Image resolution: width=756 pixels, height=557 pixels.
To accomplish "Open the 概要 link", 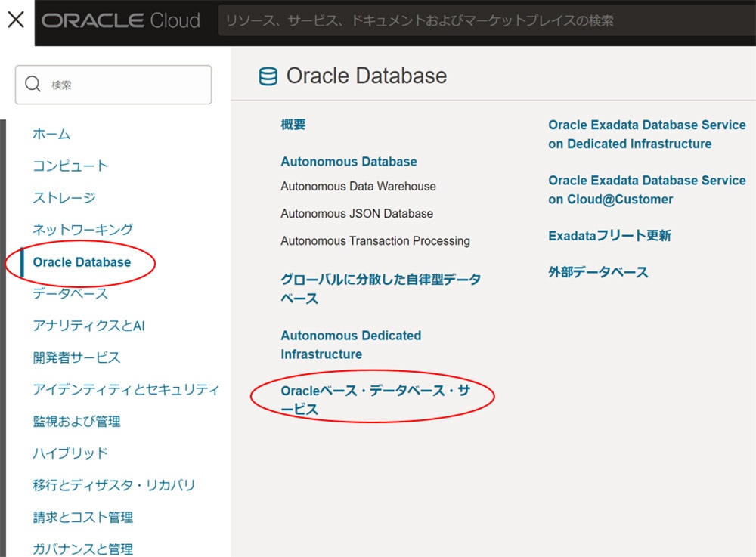I will tap(293, 124).
